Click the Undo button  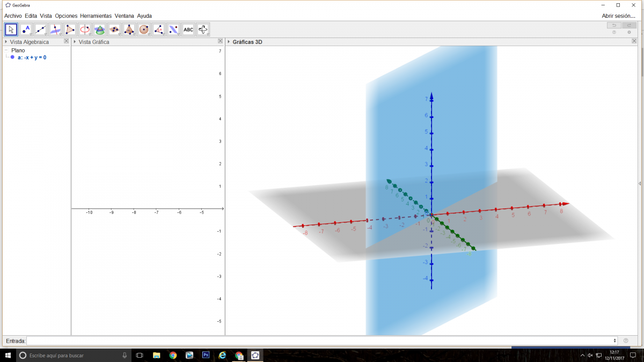pyautogui.click(x=614, y=25)
